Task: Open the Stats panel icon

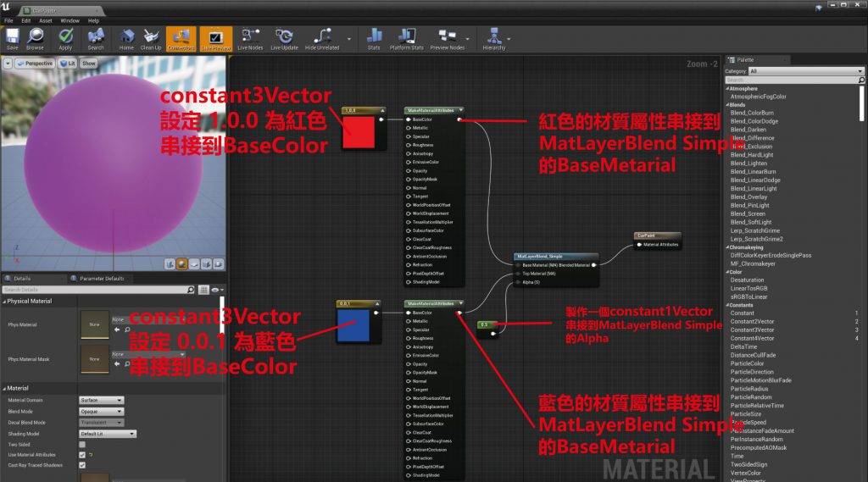Action: 374,36
